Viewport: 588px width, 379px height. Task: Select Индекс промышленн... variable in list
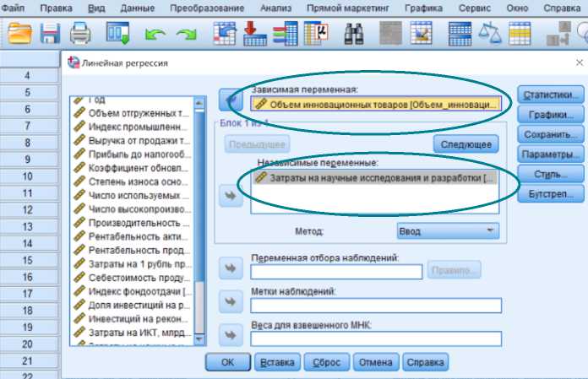point(133,127)
